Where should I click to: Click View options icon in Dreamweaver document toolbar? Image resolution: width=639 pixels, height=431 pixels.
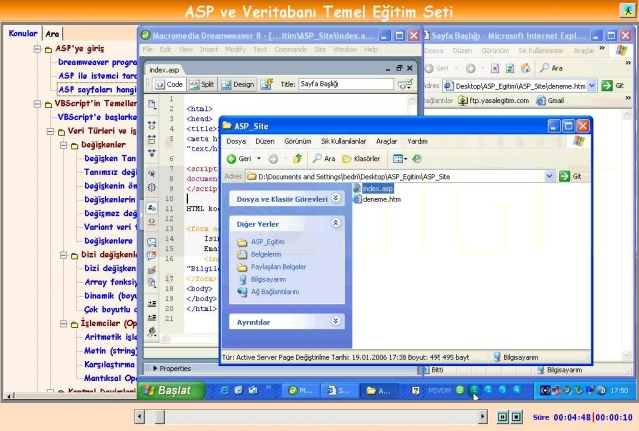pos(405,84)
